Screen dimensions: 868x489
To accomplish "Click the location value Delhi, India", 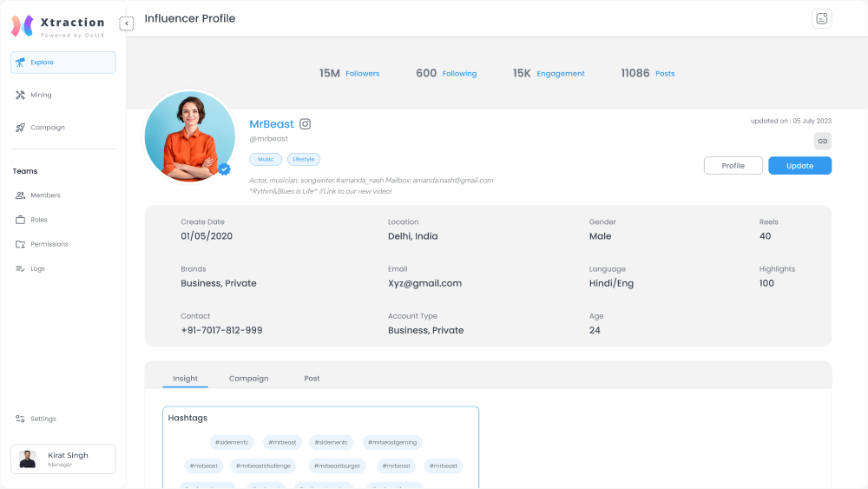I will [412, 236].
